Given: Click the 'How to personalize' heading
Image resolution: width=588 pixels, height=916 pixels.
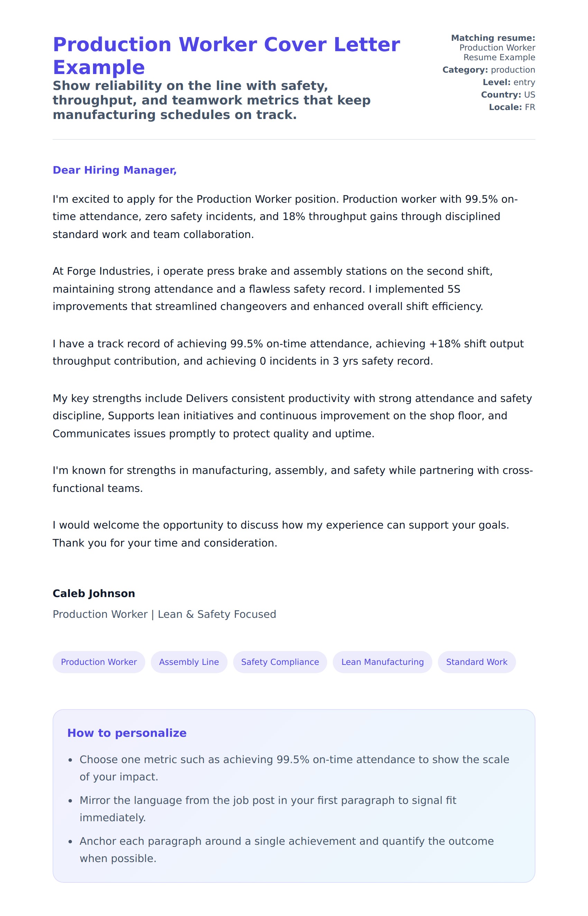Looking at the screenshot, I should coord(127,733).
